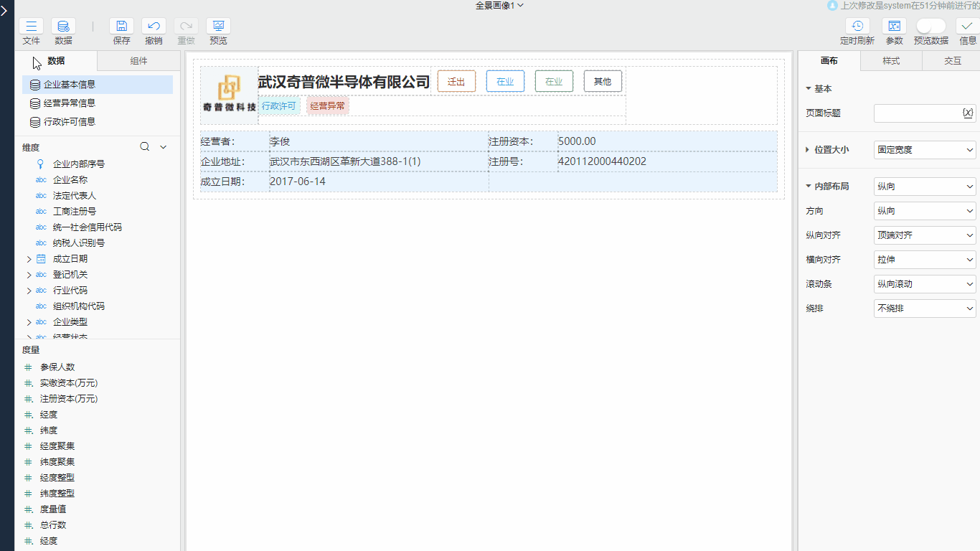Screen dimensions: 980x551
Task: Open the 文件 menu icon
Action: pyautogui.click(x=31, y=26)
